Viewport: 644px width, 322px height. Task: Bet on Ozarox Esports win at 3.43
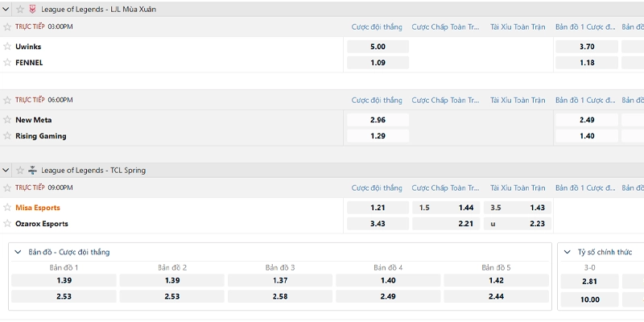[378, 224]
